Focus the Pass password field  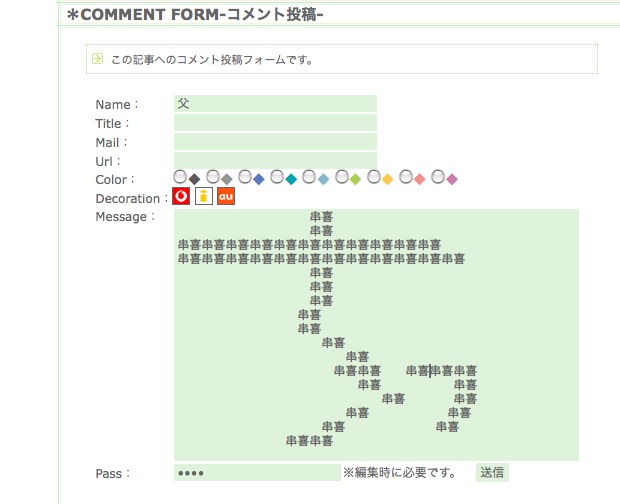[x=257, y=472]
